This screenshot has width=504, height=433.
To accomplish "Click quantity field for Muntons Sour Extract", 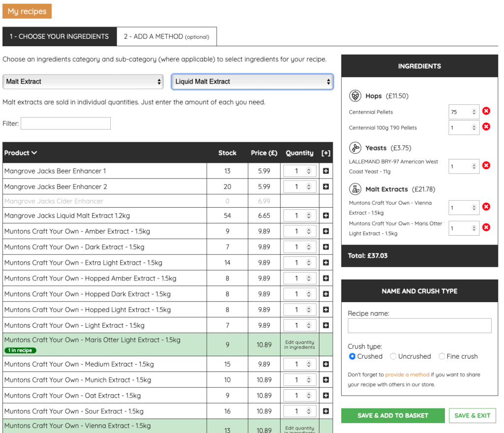I will click(x=300, y=411).
